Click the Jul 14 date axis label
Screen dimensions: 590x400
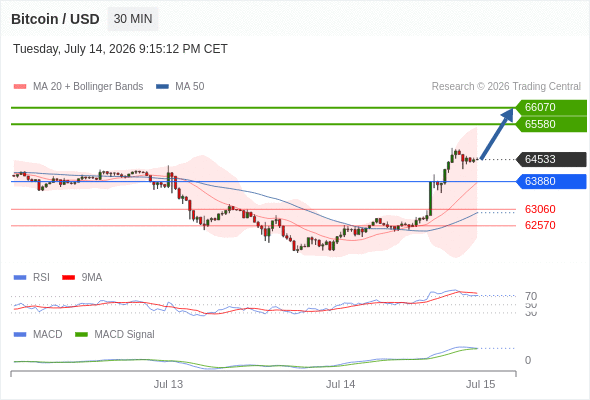pos(341,385)
